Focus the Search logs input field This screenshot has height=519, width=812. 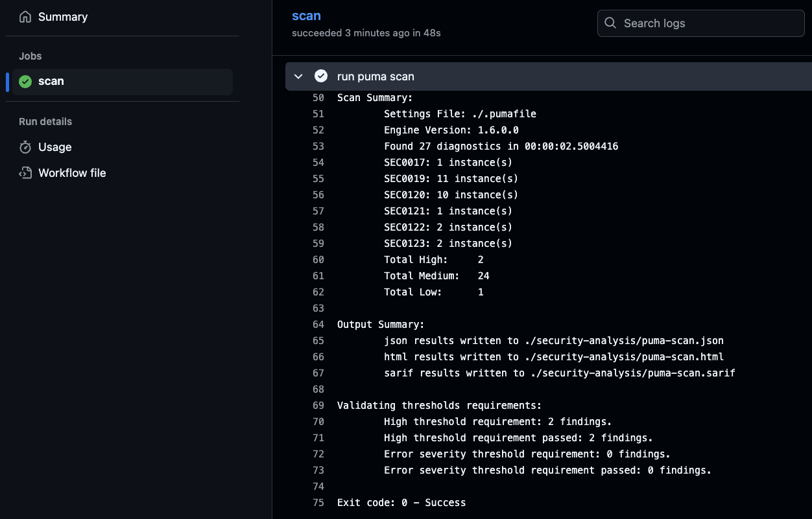tap(707, 23)
